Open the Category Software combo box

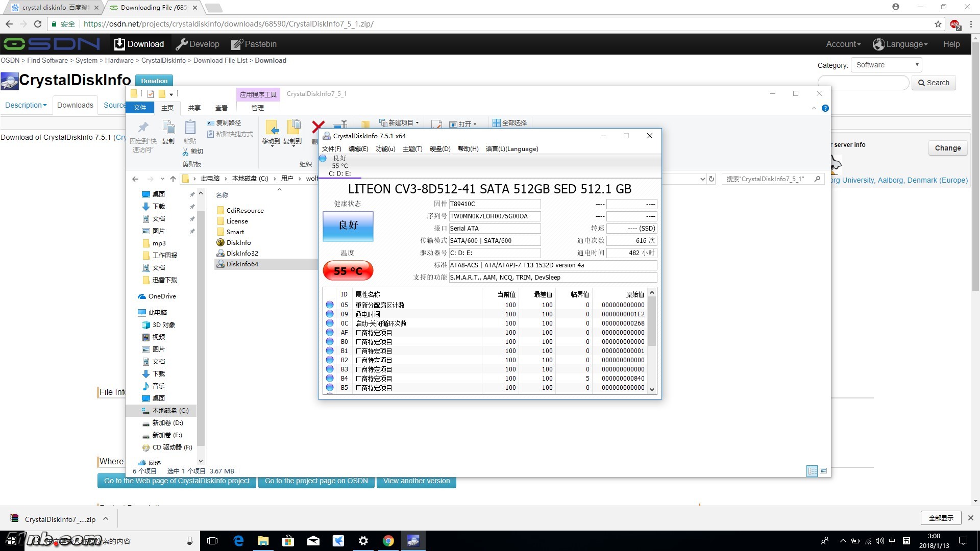point(887,65)
